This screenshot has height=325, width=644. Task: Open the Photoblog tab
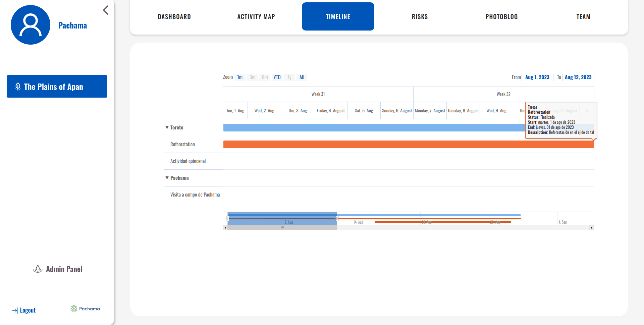click(502, 17)
